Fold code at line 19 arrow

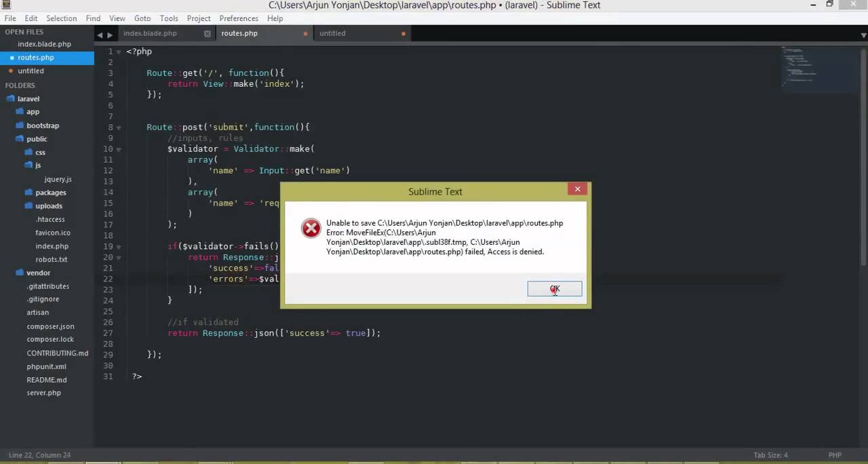[119, 247]
